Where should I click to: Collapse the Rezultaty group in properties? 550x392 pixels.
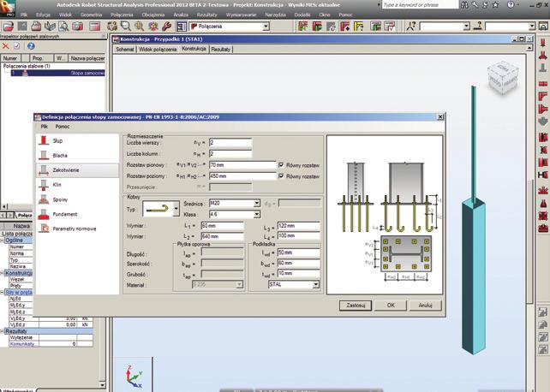coord(2,331)
